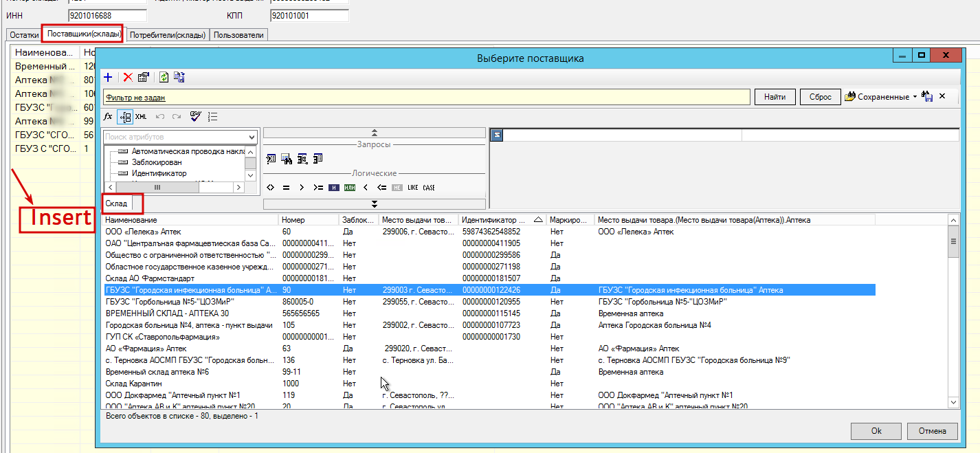Click the Redo arrow in filter toolbar
Viewport: 980px width, 453px height.
tap(177, 117)
